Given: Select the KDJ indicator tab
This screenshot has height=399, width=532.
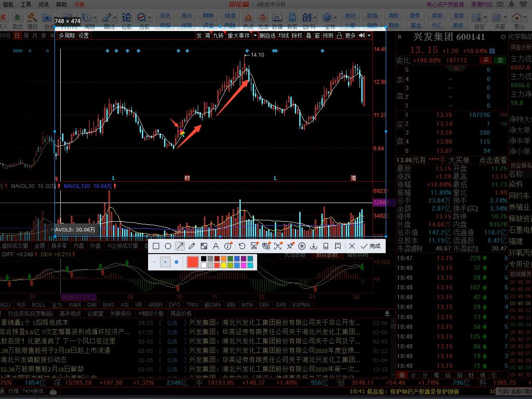Looking at the screenshot, I should pos(5,305).
